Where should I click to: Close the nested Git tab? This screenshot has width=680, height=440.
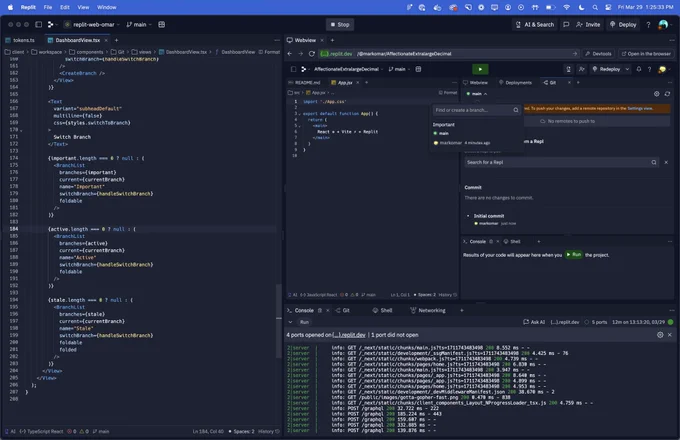pyautogui.click(x=569, y=82)
